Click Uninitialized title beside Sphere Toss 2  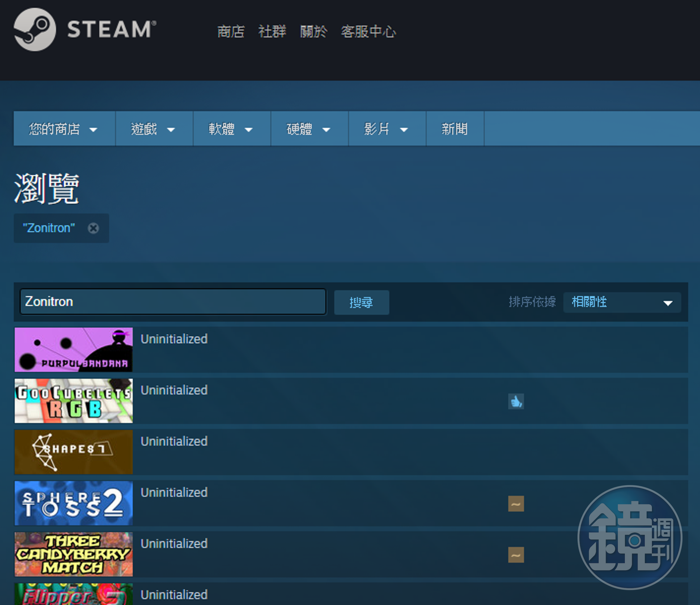point(174,492)
